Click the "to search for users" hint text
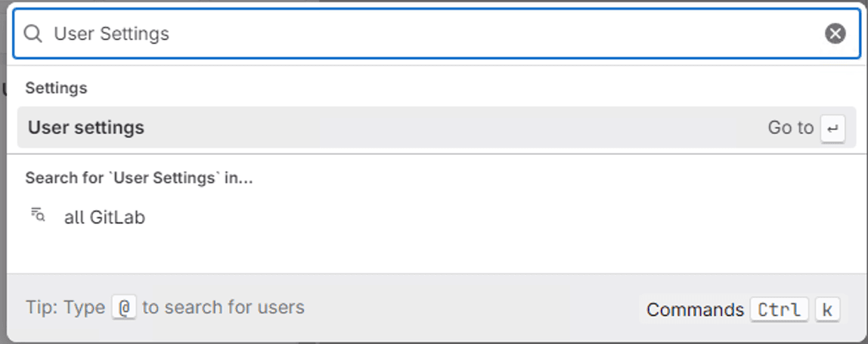The image size is (868, 344). pos(223,308)
